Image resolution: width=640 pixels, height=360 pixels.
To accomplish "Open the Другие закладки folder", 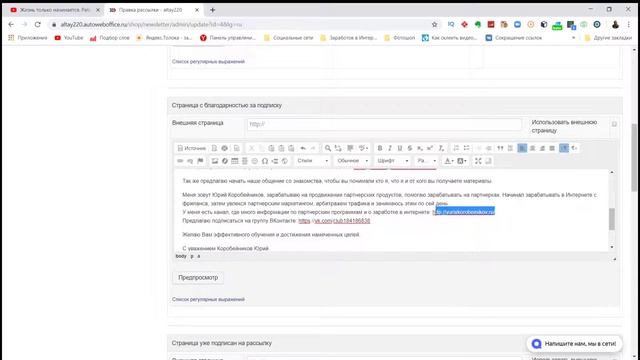I will pyautogui.click(x=608, y=38).
